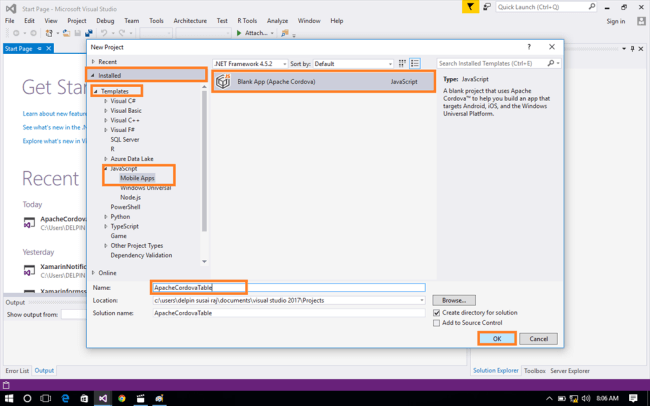Open Windows Start menu
650x406 pixels.
(9, 398)
